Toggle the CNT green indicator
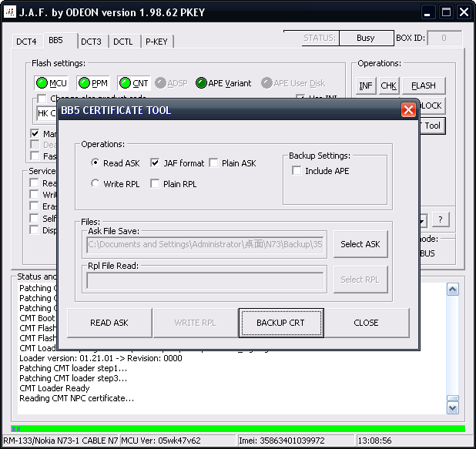Image resolution: width=476 pixels, height=449 pixels. tap(125, 83)
